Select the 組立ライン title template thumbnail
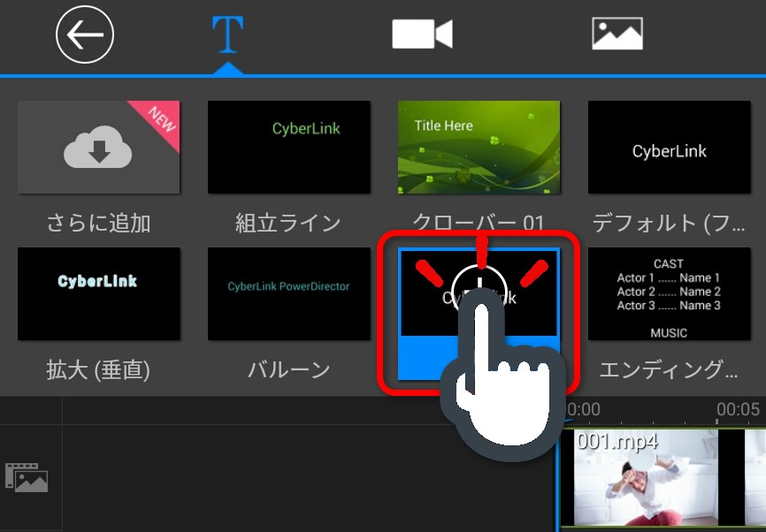This screenshot has height=532, width=766. pos(289,147)
